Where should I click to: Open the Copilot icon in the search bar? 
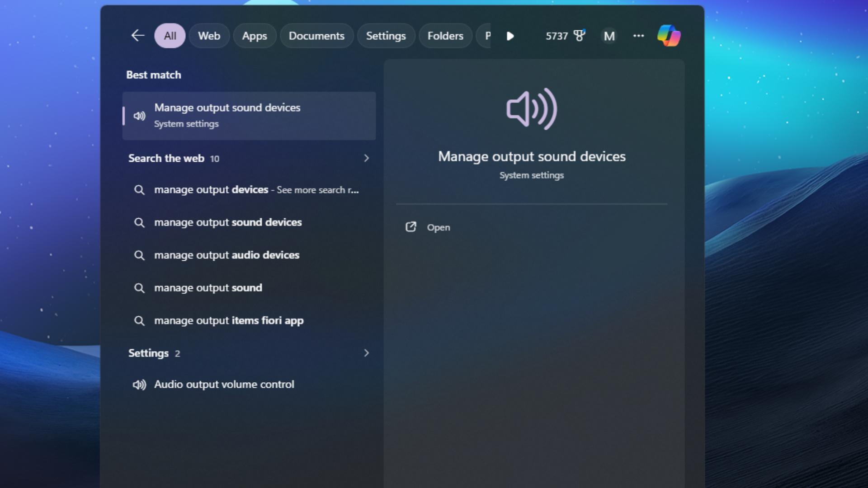tap(669, 36)
